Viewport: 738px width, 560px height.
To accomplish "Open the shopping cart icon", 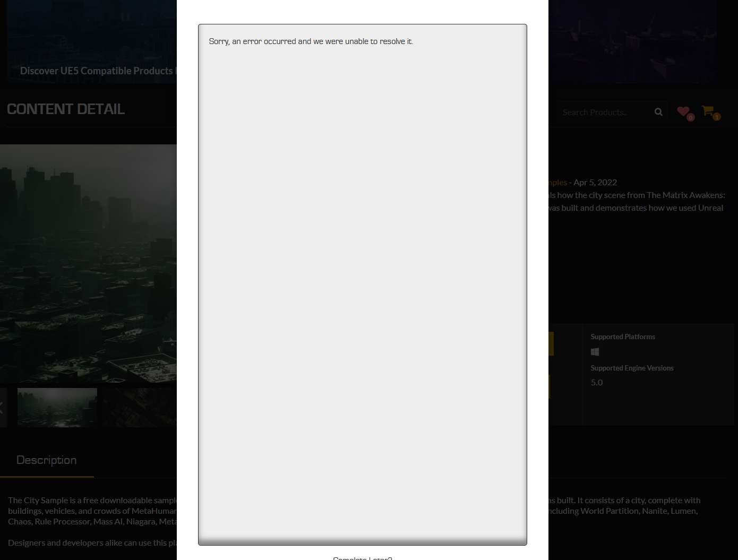I will (708, 110).
